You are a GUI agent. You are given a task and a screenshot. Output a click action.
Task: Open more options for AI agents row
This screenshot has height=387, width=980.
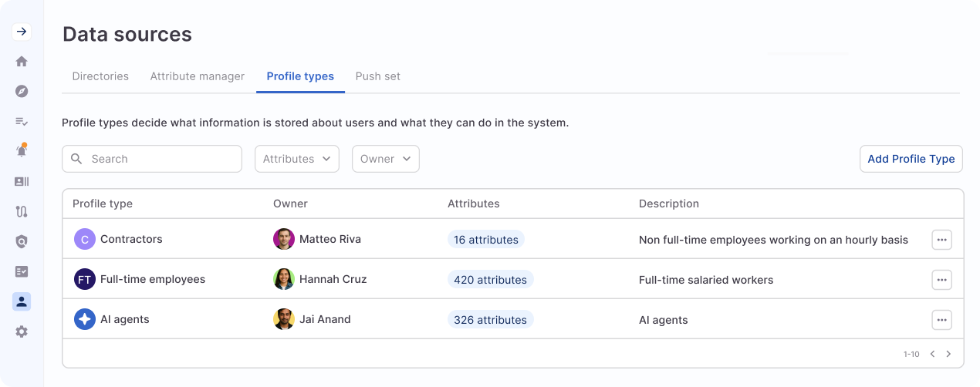pyautogui.click(x=941, y=320)
